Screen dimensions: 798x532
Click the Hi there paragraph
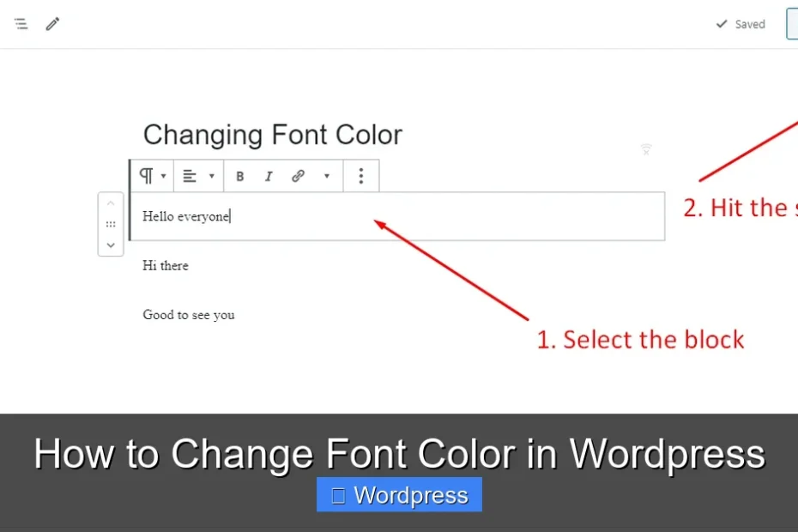tap(165, 266)
